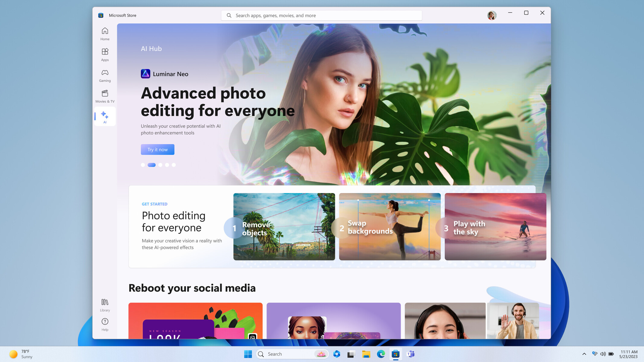Select the Reboot your social media section

(192, 288)
